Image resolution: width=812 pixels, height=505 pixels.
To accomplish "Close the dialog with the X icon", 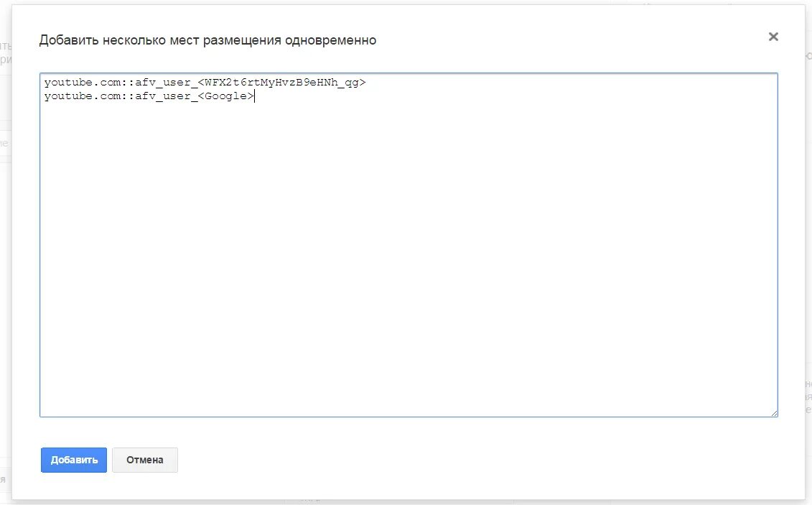I will click(x=773, y=37).
